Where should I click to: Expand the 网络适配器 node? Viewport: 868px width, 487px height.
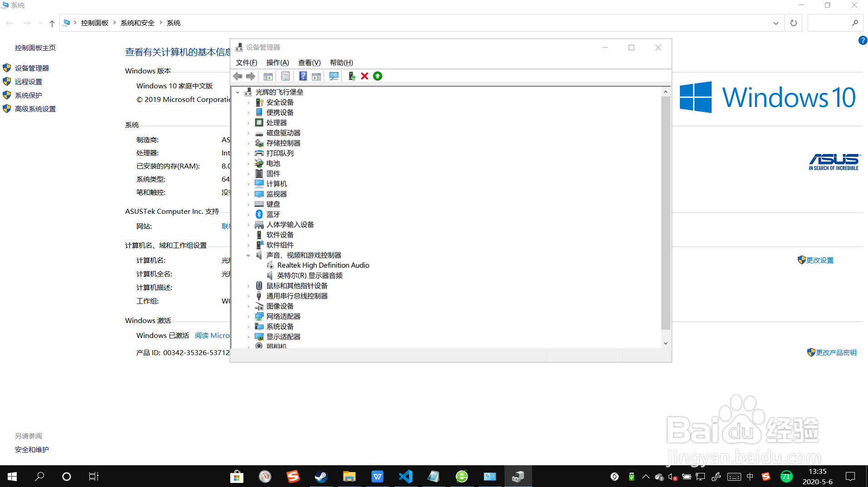tap(248, 316)
